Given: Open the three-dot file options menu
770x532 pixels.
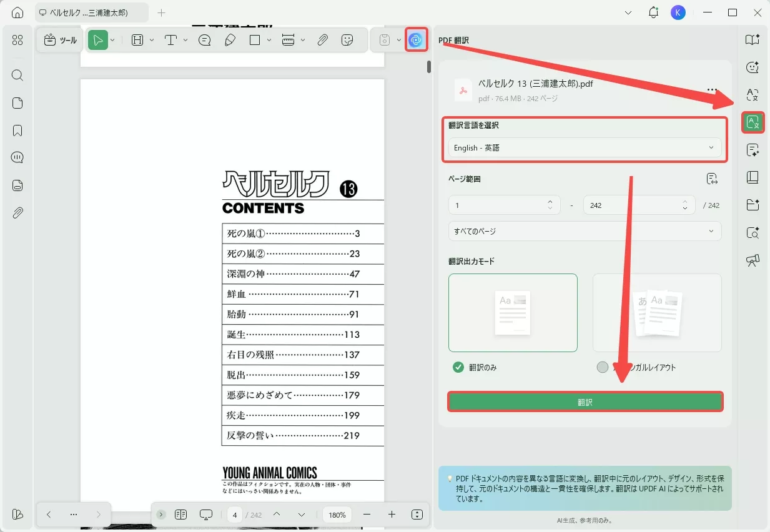Looking at the screenshot, I should point(712,90).
